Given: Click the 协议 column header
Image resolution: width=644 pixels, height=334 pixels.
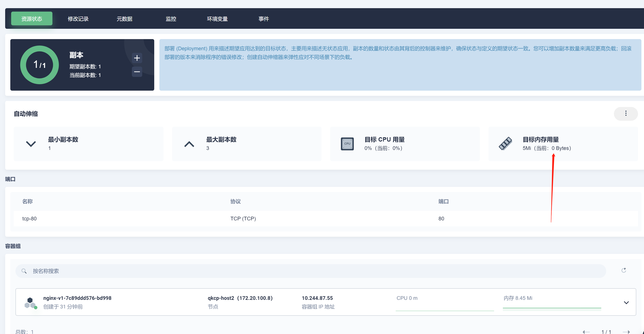Looking at the screenshot, I should click(235, 201).
